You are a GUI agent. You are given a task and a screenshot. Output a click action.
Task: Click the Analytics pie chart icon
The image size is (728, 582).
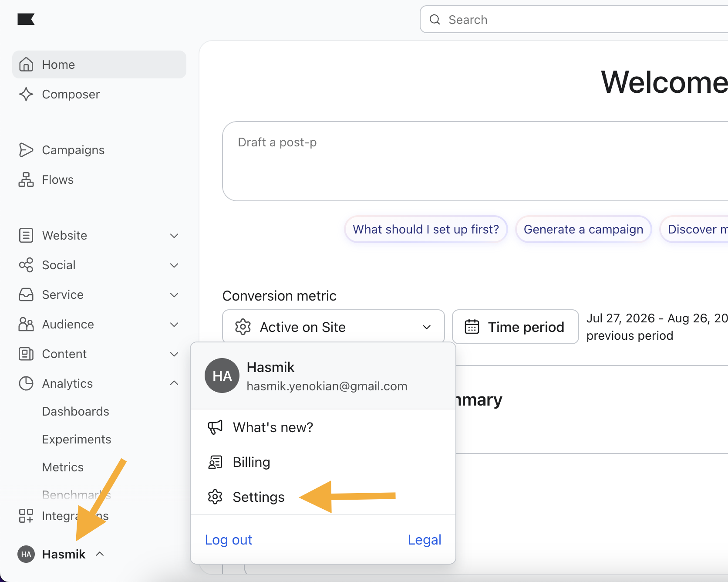click(x=26, y=383)
